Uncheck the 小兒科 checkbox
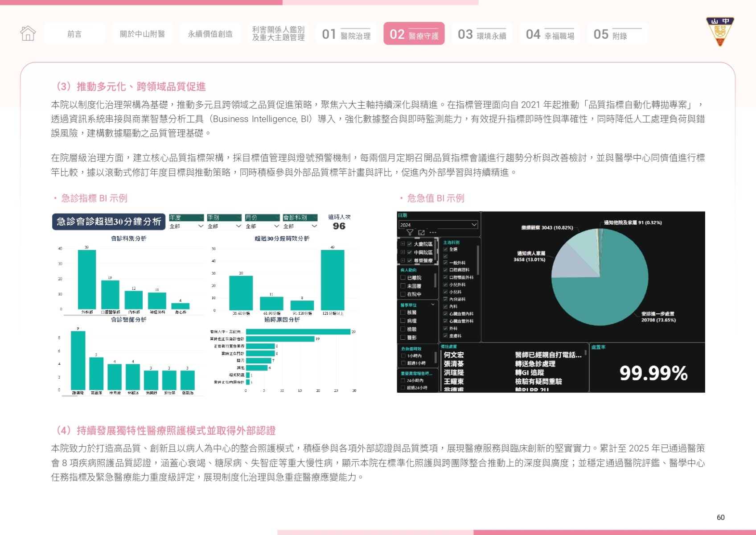This screenshot has height=535, width=756. pyautogui.click(x=445, y=292)
